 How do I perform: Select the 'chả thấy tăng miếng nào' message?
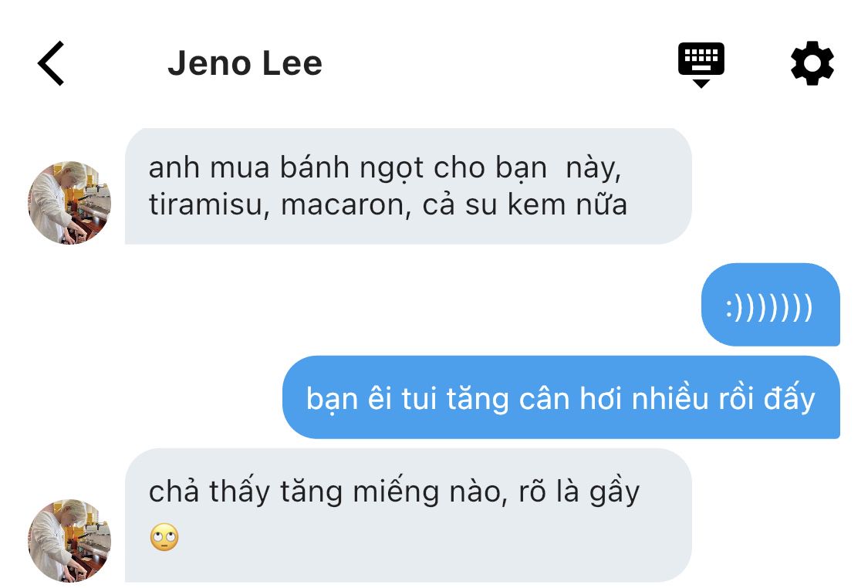(x=408, y=515)
